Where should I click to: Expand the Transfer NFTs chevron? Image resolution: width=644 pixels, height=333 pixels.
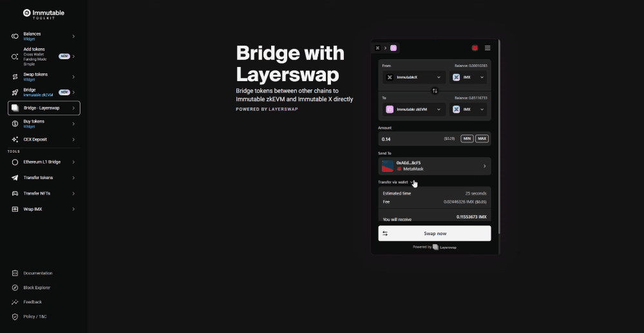73,193
